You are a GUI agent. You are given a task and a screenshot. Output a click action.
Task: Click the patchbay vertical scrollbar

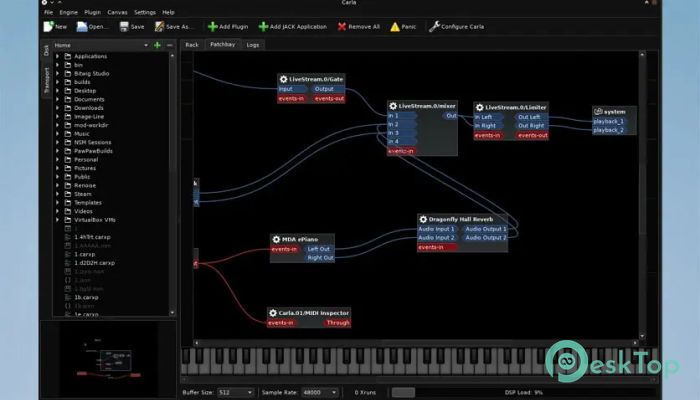coord(642,195)
